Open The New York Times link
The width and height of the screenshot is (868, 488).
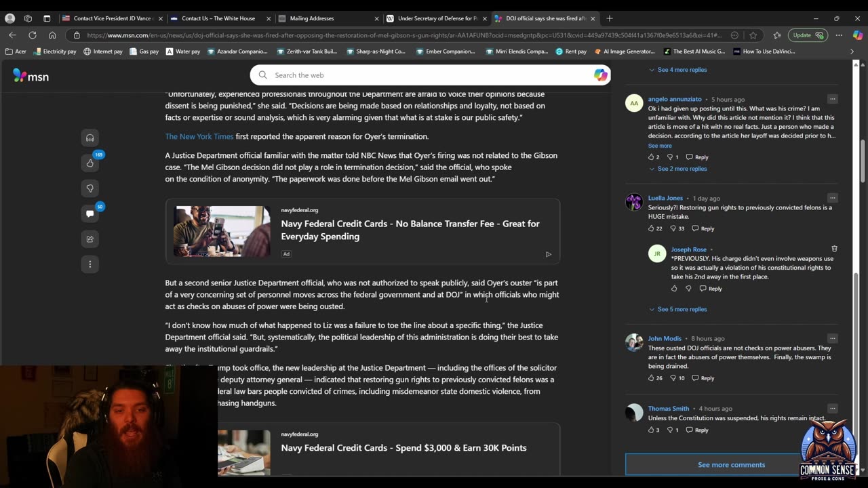199,136
